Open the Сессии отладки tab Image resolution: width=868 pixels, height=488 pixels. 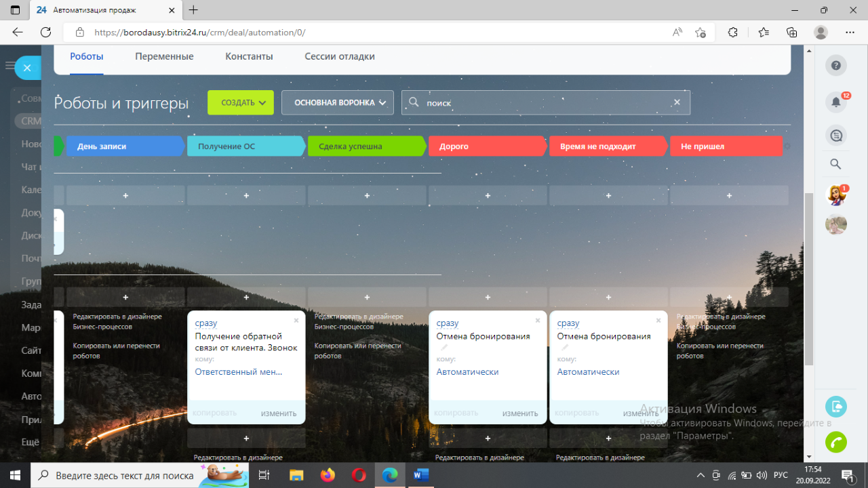coord(340,57)
